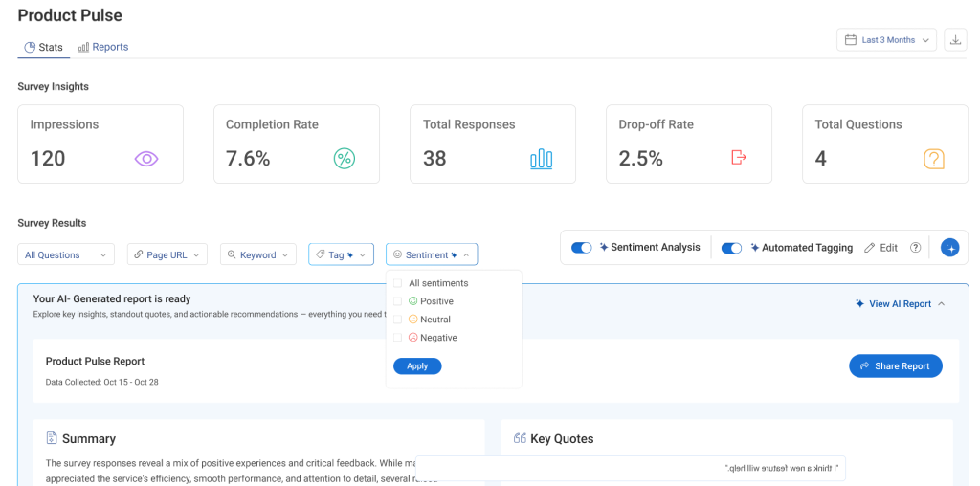Screen dimensions: 980x486
Task: Click the Total Questions value 4
Action: click(820, 159)
